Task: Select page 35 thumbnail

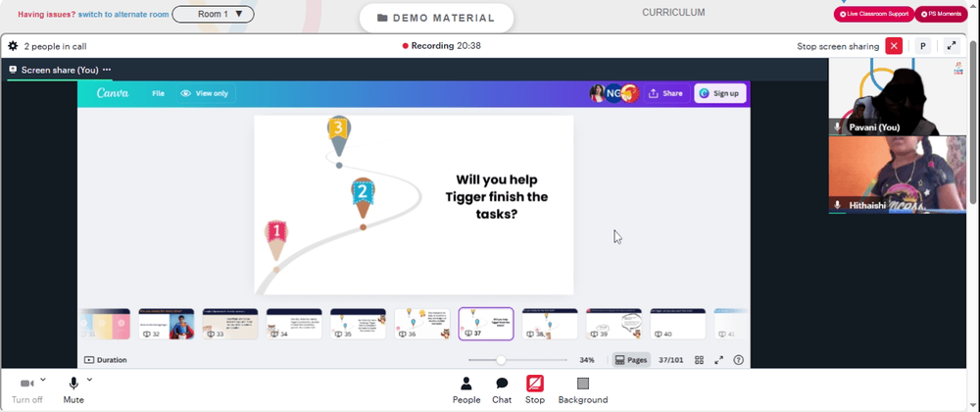Action: click(358, 324)
